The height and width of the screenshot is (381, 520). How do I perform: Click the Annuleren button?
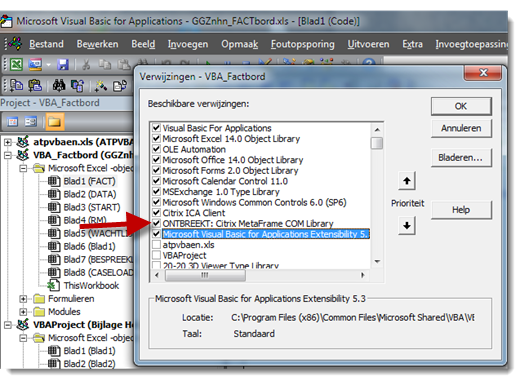pos(461,128)
